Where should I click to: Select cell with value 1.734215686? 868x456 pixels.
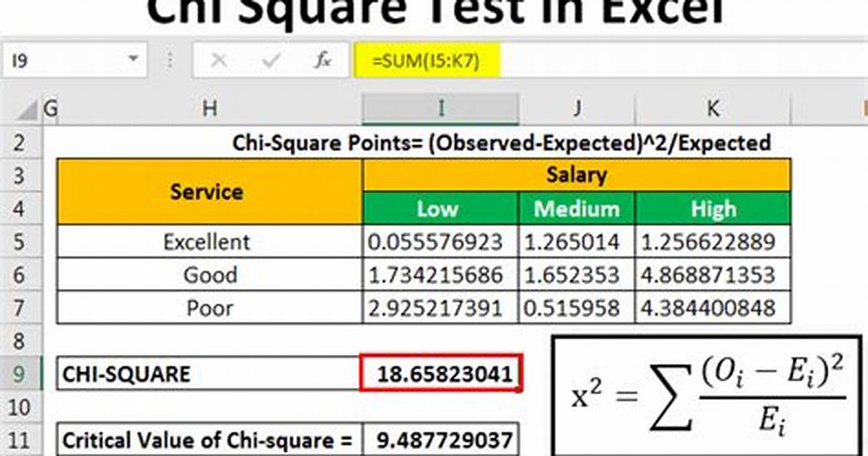point(441,274)
